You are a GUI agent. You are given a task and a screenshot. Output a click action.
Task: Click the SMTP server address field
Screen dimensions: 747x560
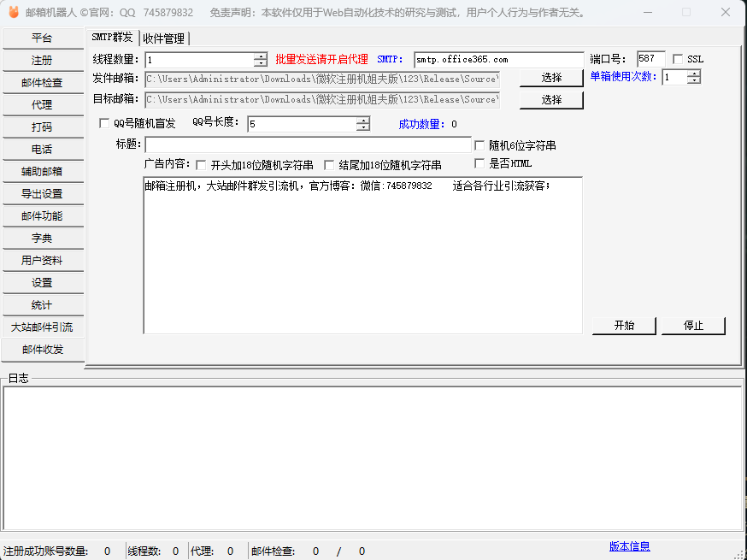(x=498, y=60)
